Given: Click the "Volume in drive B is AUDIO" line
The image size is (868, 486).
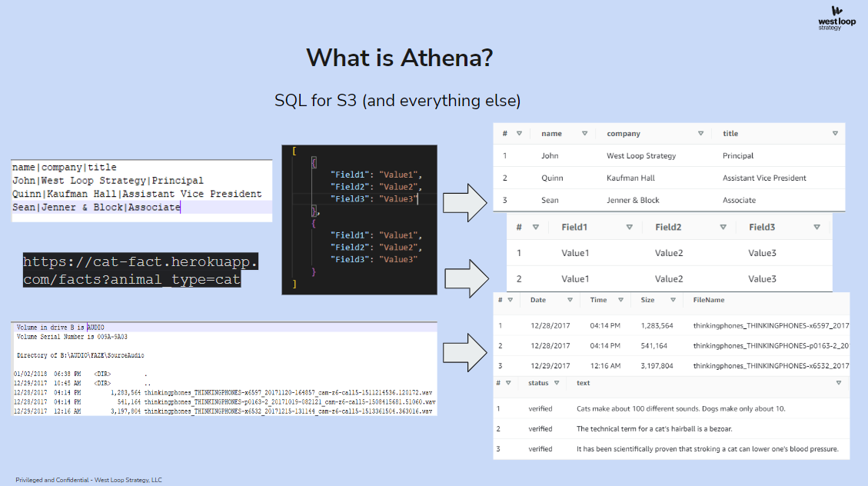Looking at the screenshot, I should tap(60, 328).
